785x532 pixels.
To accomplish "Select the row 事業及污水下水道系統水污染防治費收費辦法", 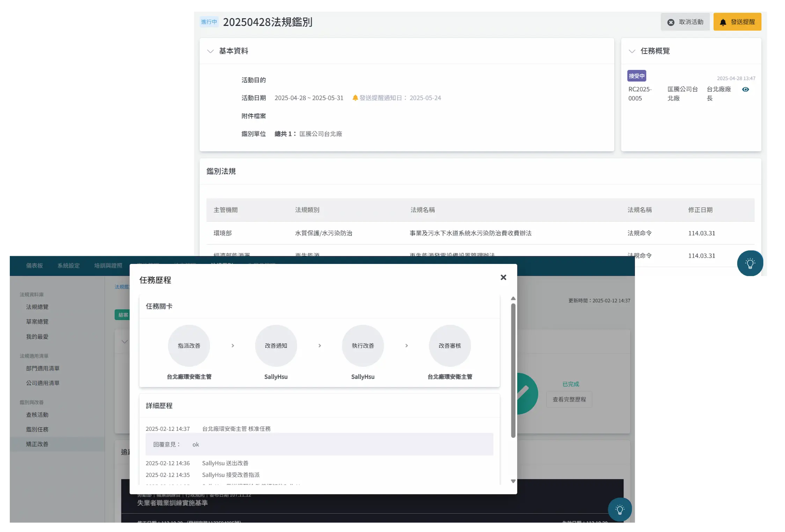I will [480, 233].
